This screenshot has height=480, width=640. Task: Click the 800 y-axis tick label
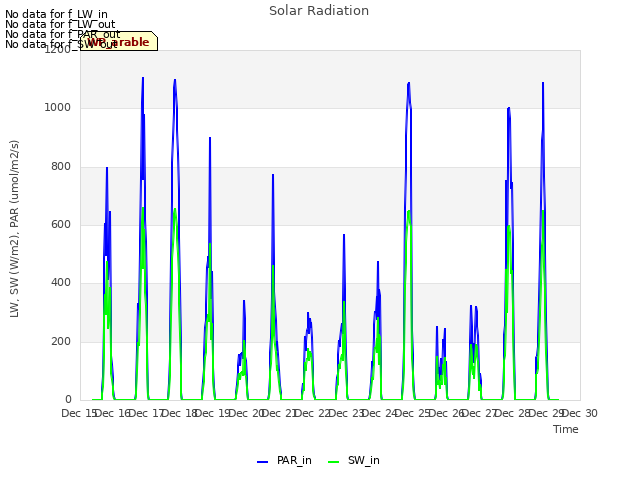61,167
